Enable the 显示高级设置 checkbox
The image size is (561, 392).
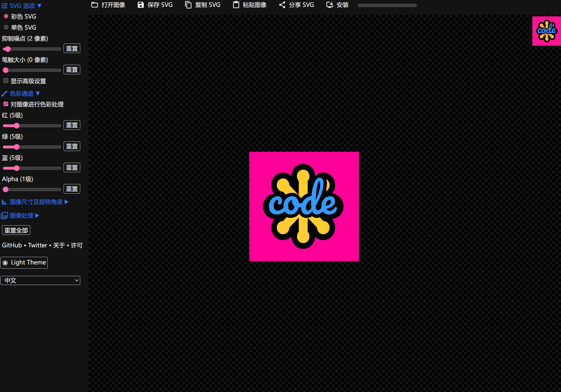[x=6, y=81]
